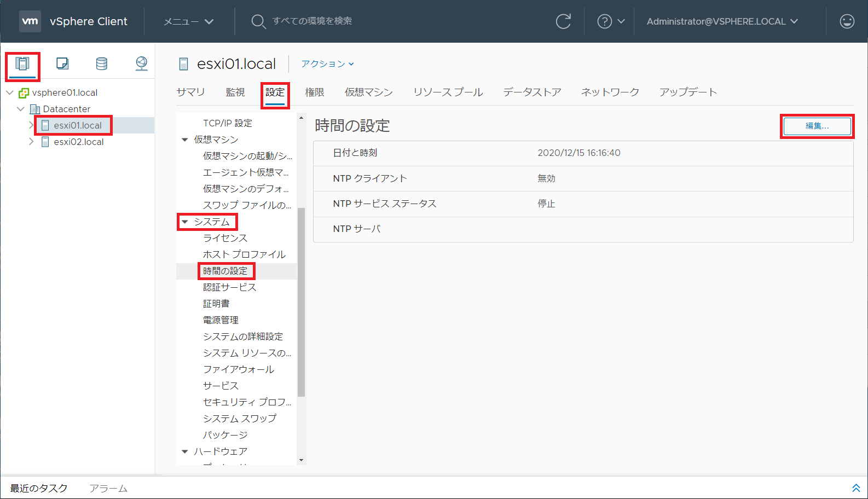This screenshot has width=868, height=499.
Task: Click the host icon beside esxi01.local title
Action: point(184,64)
